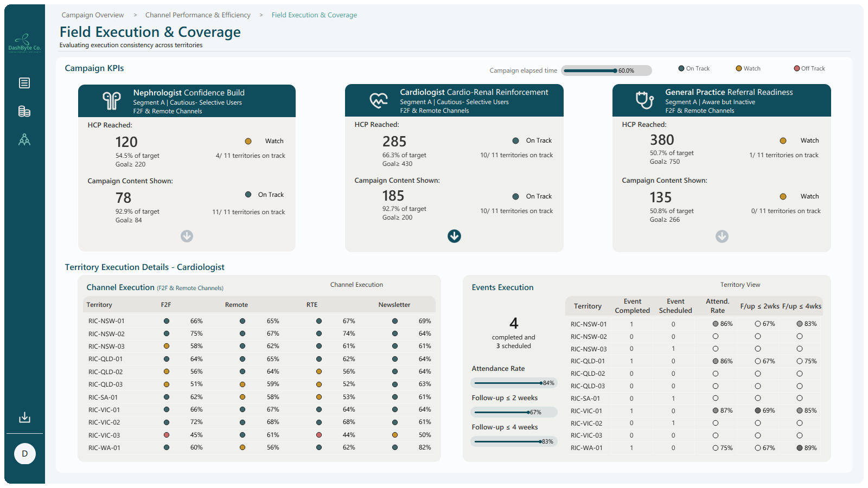Select RIC-SA-01 territory in Channel Execution table

pos(103,397)
